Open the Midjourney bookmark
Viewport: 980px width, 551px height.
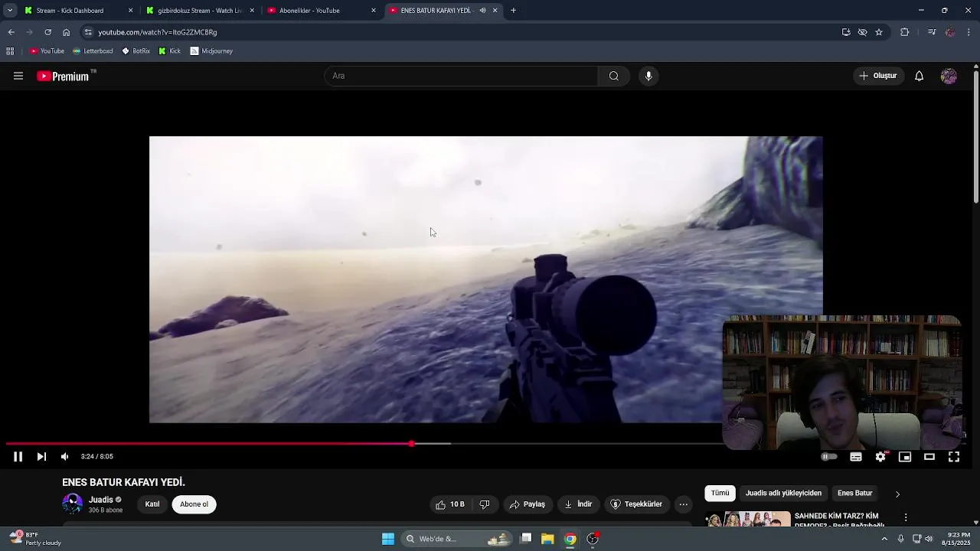click(211, 51)
